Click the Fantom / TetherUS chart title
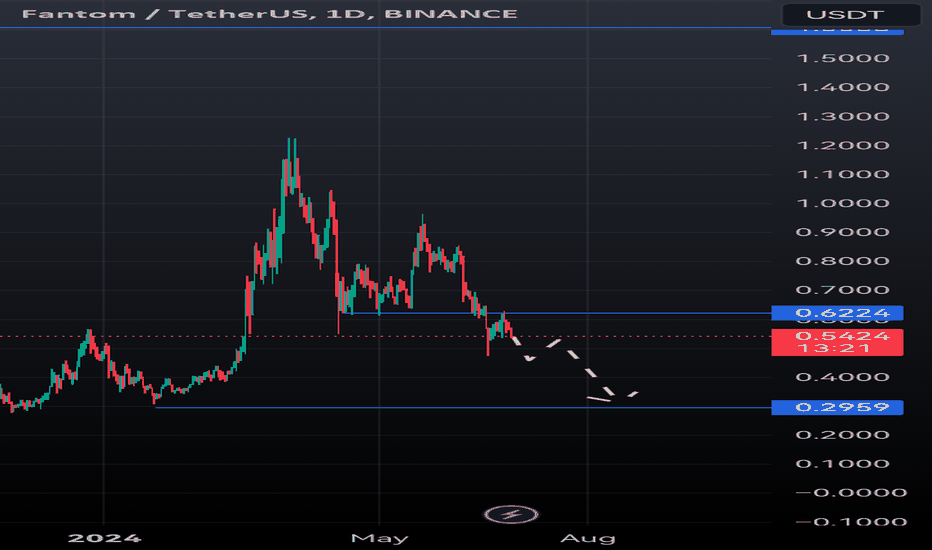The image size is (932, 550). [269, 14]
